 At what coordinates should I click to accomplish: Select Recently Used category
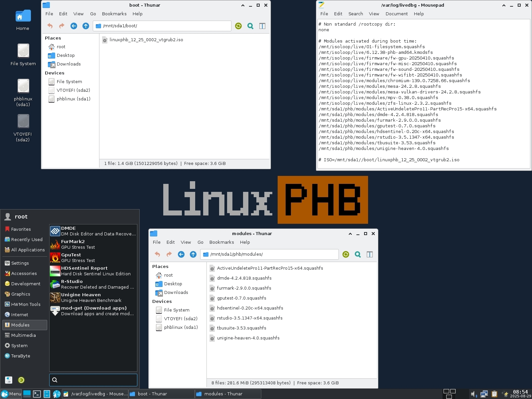pos(25,239)
